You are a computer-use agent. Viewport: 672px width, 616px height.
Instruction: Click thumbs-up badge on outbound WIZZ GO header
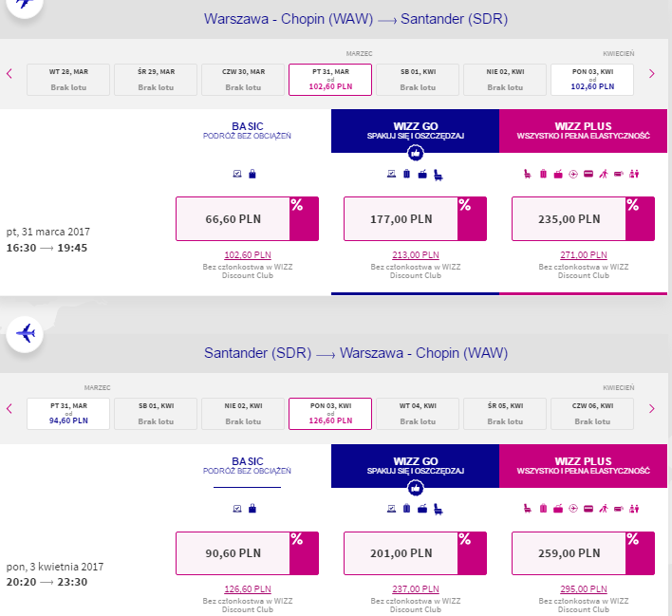(416, 153)
